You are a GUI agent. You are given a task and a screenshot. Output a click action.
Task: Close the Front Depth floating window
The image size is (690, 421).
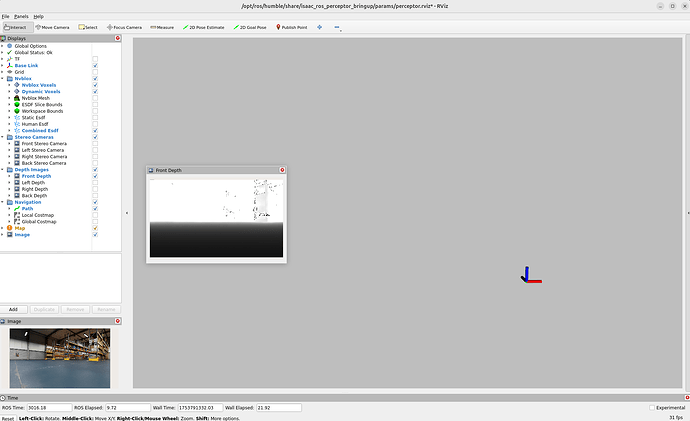click(x=282, y=170)
